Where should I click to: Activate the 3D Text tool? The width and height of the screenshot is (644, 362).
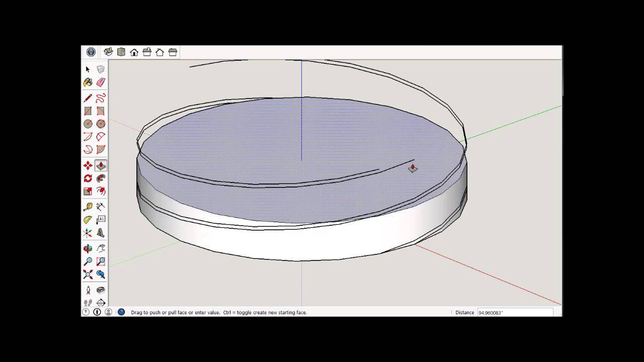tap(101, 233)
